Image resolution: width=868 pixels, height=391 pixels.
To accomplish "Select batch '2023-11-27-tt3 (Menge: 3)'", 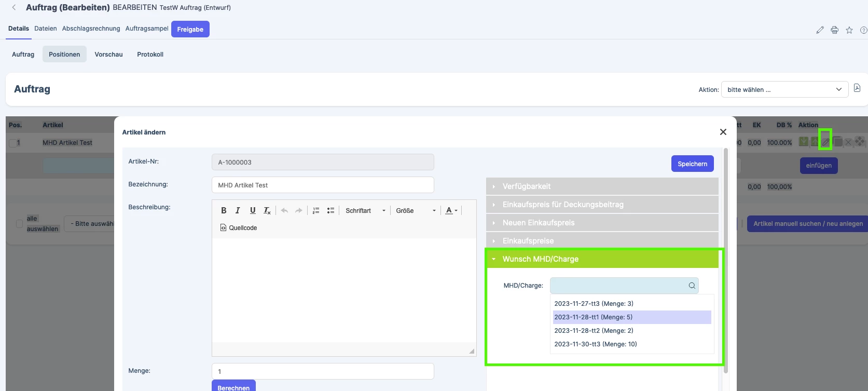I will point(632,304).
